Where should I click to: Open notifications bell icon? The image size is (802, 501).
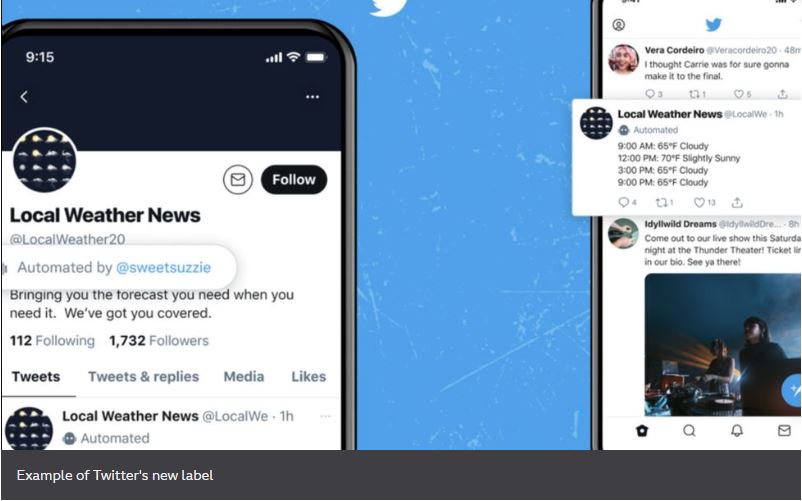click(x=737, y=430)
